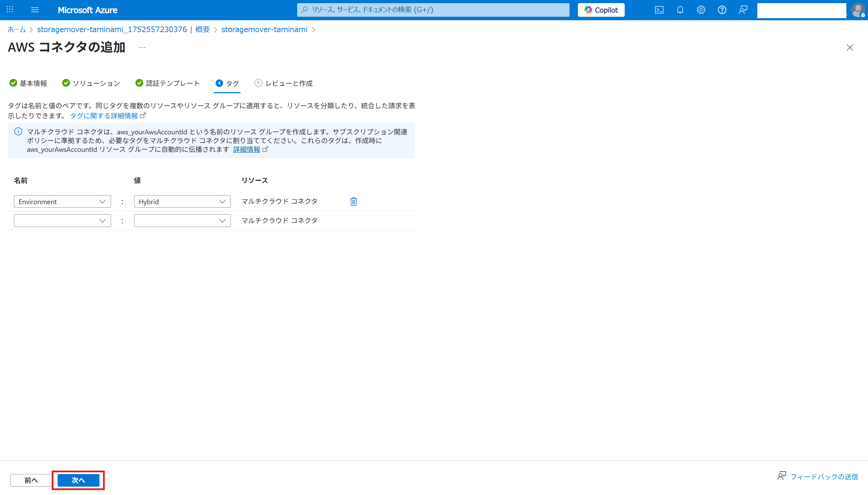Launch Cloud Shell from the header
The height and width of the screenshot is (495, 868).
pos(659,10)
